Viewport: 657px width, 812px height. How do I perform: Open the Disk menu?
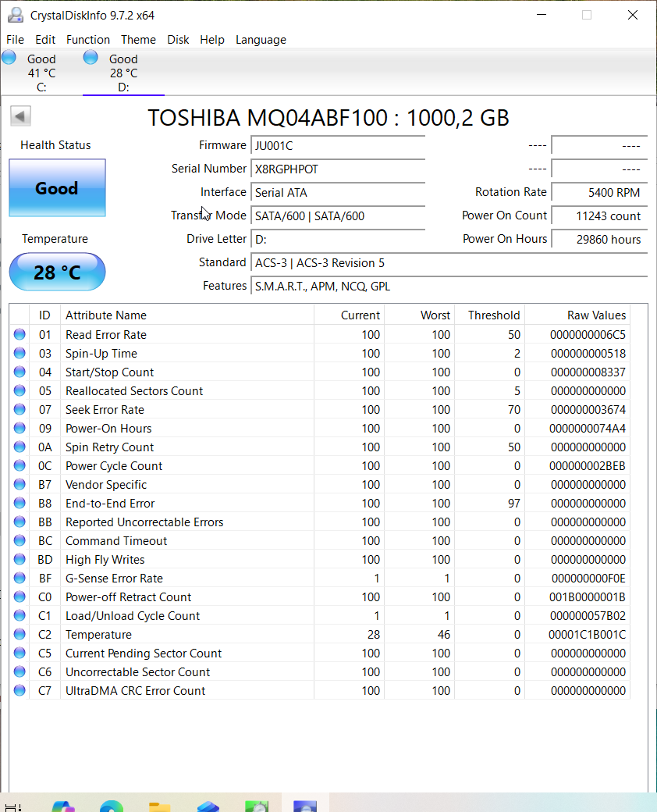pos(178,40)
